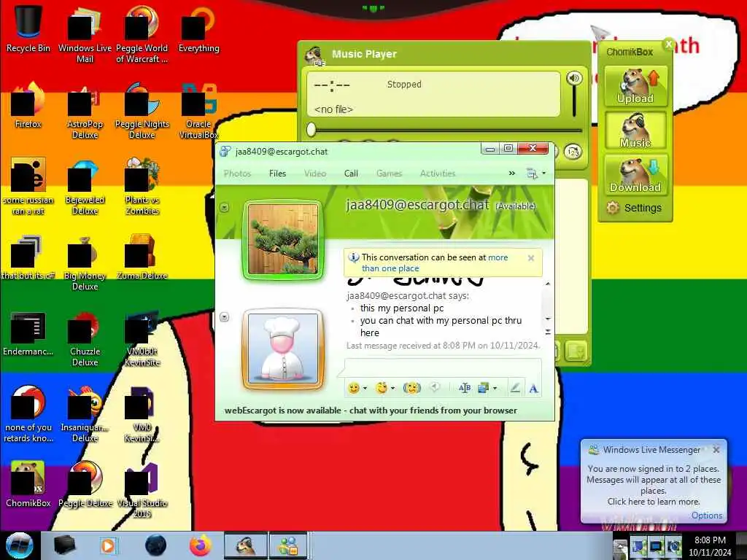Switch to Windows Live Messenger taskbar button
747x560 pixels.
[288, 545]
